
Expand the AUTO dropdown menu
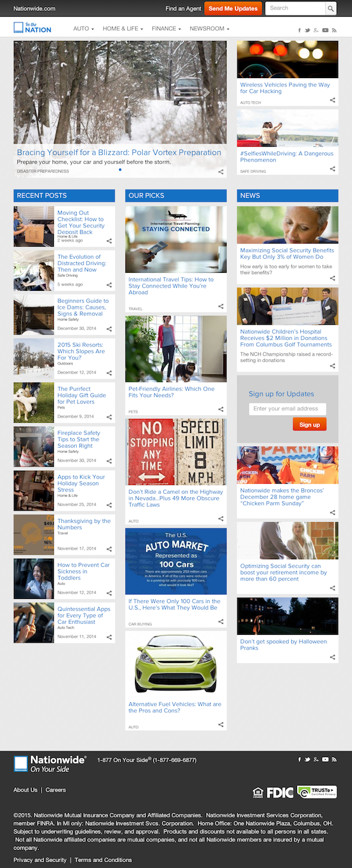pos(83,29)
